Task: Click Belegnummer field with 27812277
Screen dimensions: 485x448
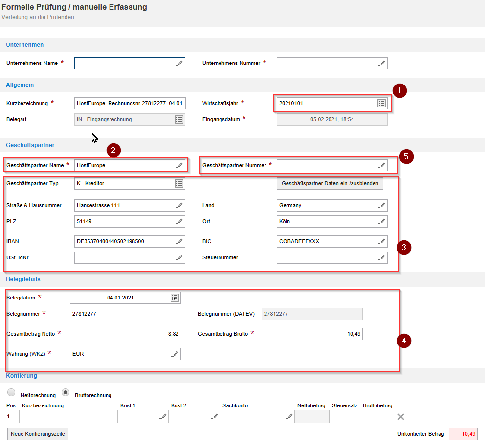Action: (x=125, y=314)
